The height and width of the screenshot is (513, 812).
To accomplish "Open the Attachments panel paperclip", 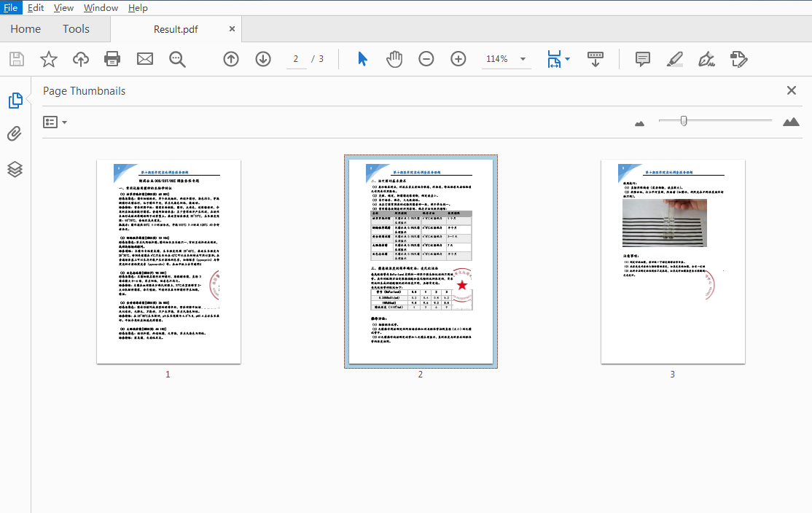I will coord(15,134).
